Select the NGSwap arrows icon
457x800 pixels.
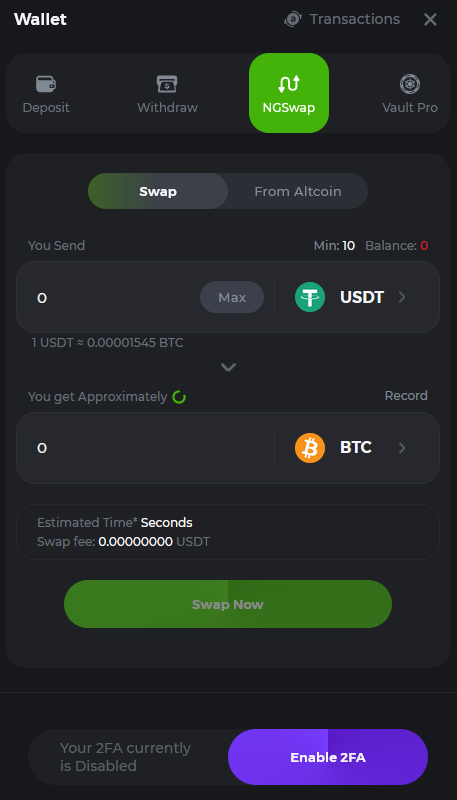tap(289, 84)
